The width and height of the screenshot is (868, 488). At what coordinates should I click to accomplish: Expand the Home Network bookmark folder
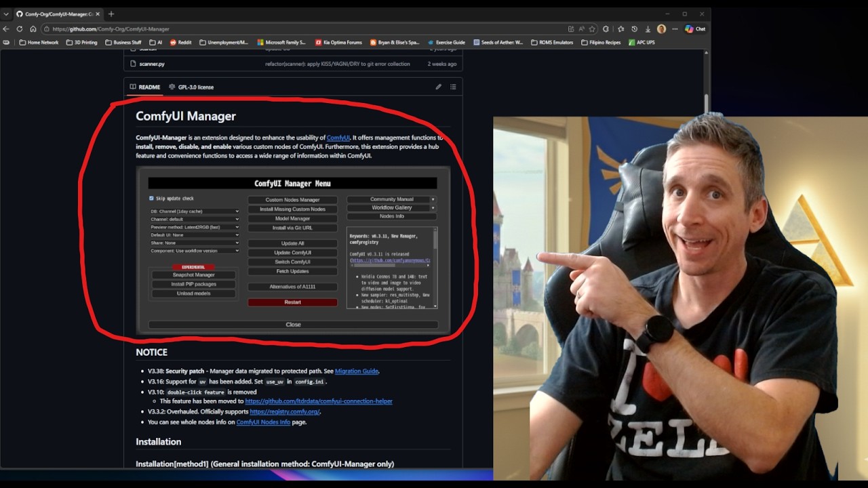click(x=39, y=42)
